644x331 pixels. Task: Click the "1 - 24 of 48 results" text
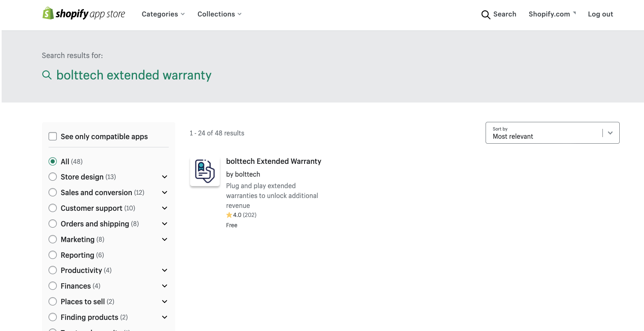(217, 133)
